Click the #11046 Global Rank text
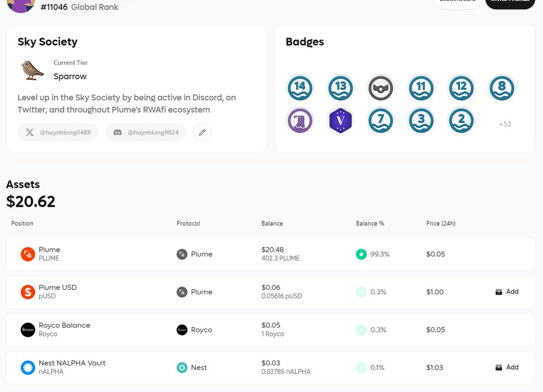Image resolution: width=543 pixels, height=392 pixels. 80,7
